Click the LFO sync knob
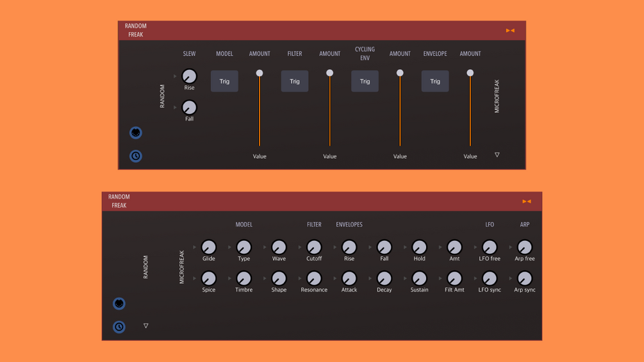The height and width of the screenshot is (362, 644). point(490,278)
